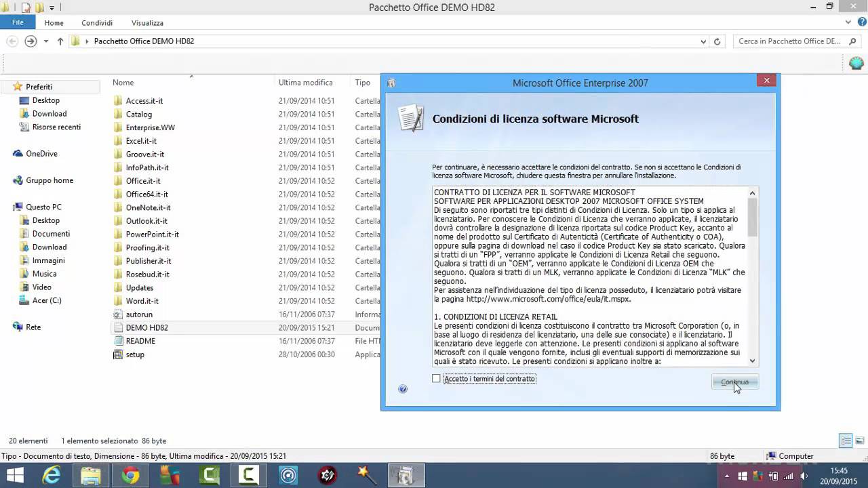The height and width of the screenshot is (488, 868).
Task: Open Google Chrome from the taskbar
Action: 130,476
